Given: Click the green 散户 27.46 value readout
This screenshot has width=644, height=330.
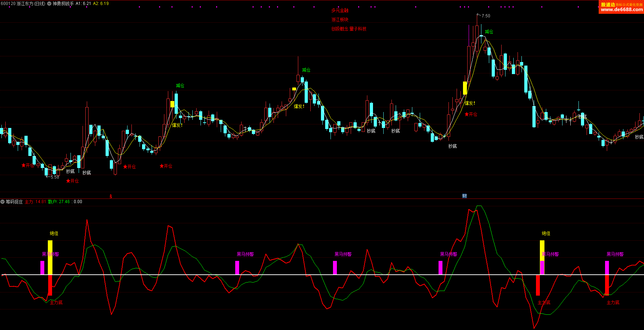Looking at the screenshot, I should tap(59, 202).
